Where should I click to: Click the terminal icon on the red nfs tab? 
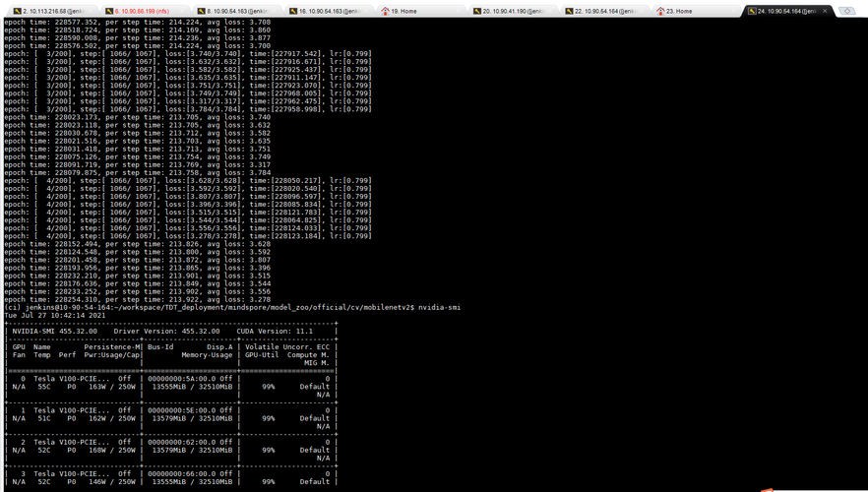pyautogui.click(x=109, y=11)
